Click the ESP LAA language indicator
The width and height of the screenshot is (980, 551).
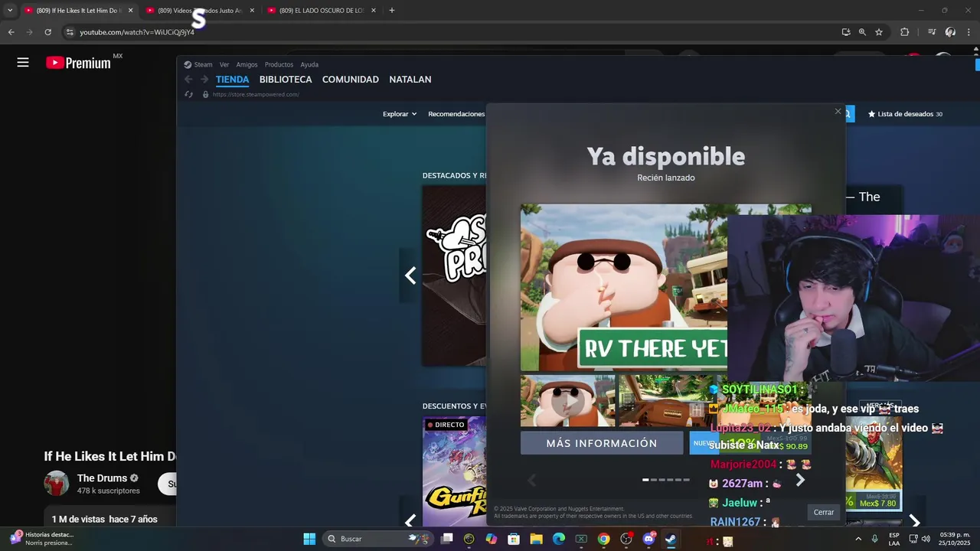[894, 539]
